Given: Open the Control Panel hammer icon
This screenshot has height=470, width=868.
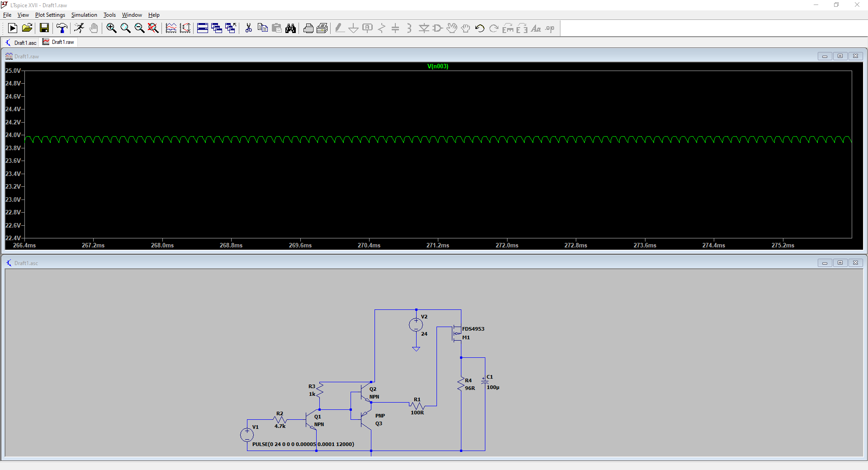Looking at the screenshot, I should (62, 28).
